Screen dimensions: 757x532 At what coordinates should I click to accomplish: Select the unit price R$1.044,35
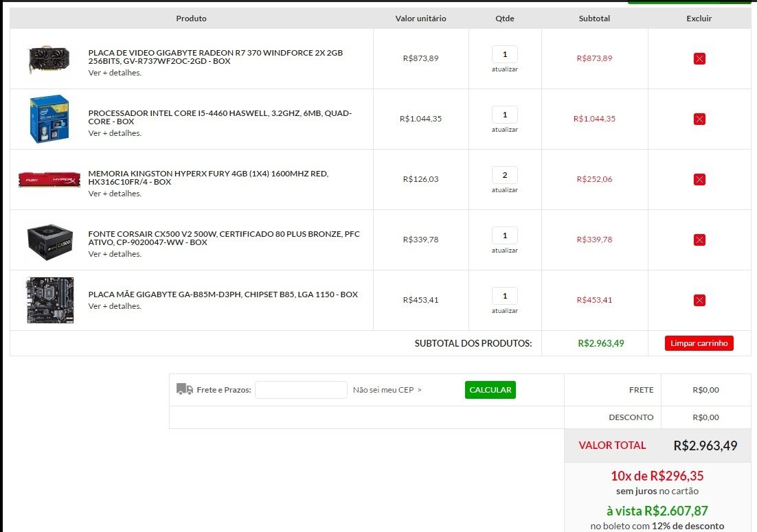tap(420, 119)
